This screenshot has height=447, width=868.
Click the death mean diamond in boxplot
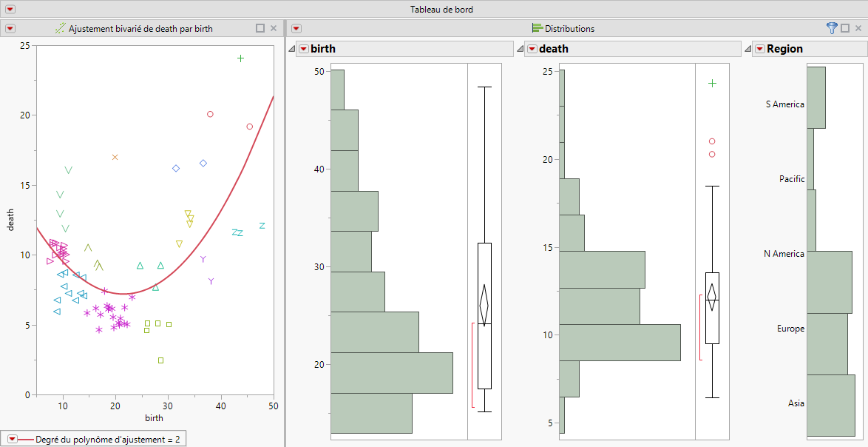713,297
